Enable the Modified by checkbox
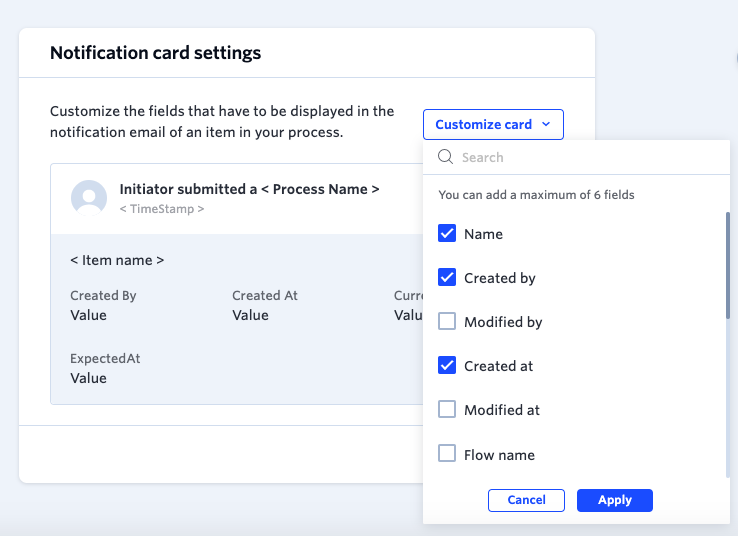 point(447,322)
